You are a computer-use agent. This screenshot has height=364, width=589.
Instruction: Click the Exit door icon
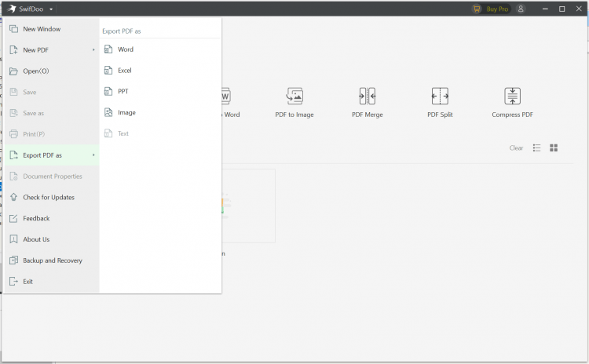click(13, 281)
